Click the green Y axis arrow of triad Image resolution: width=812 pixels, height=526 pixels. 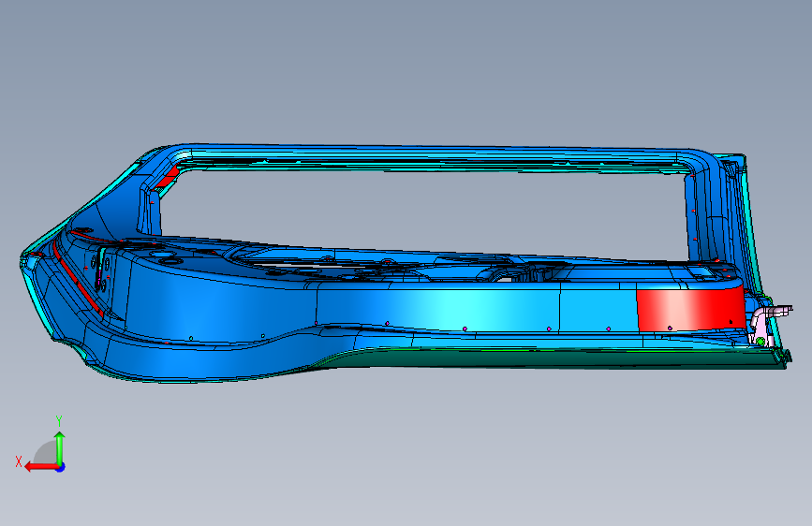tap(60, 446)
